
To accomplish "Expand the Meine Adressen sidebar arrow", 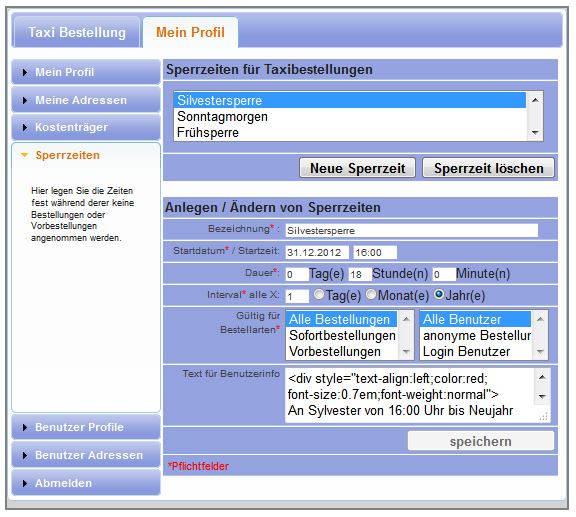I will click(x=25, y=100).
